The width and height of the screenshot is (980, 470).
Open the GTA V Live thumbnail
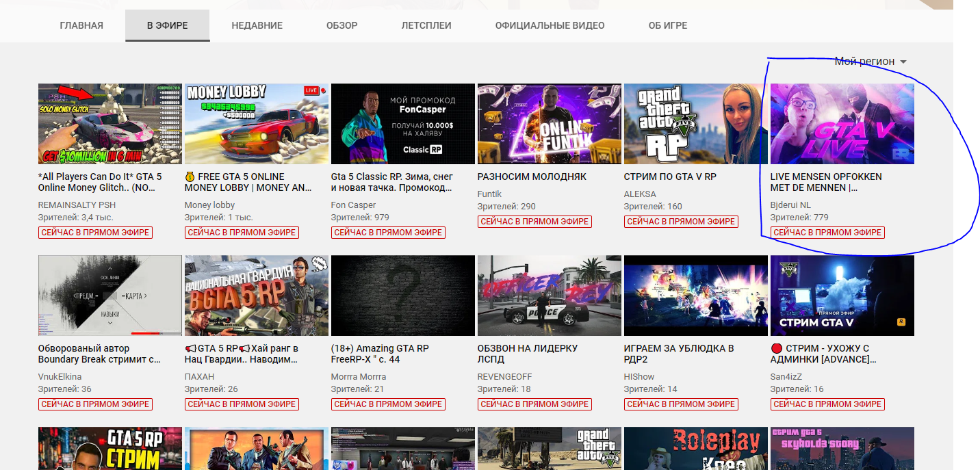click(842, 124)
